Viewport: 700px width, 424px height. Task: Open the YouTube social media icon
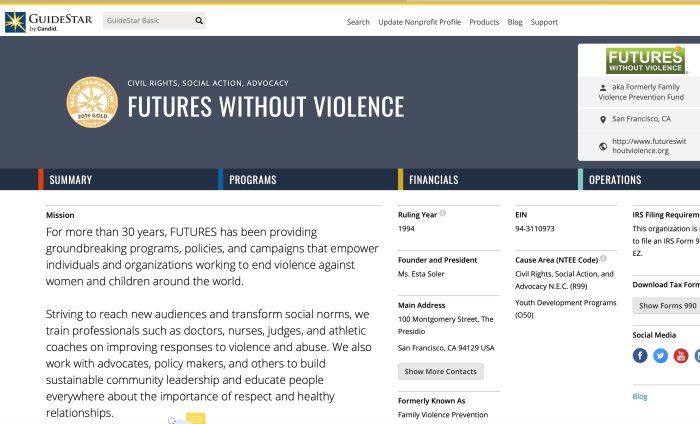click(x=681, y=355)
